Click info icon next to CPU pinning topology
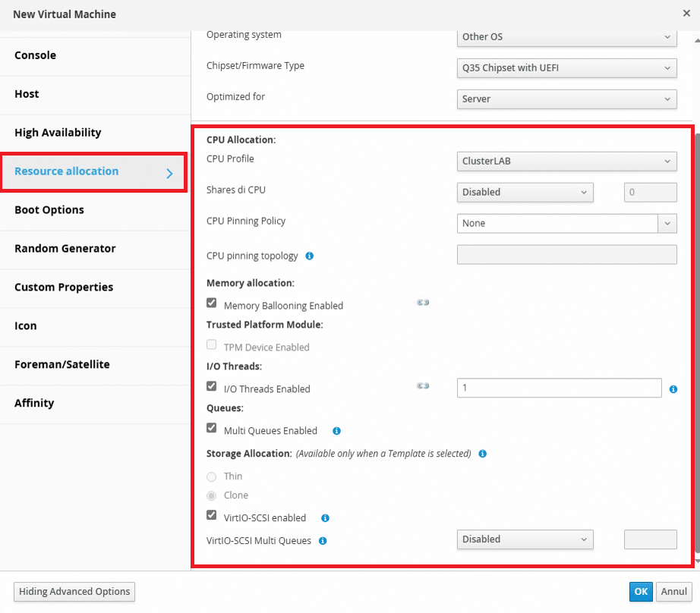The image size is (700, 613). pyautogui.click(x=310, y=256)
